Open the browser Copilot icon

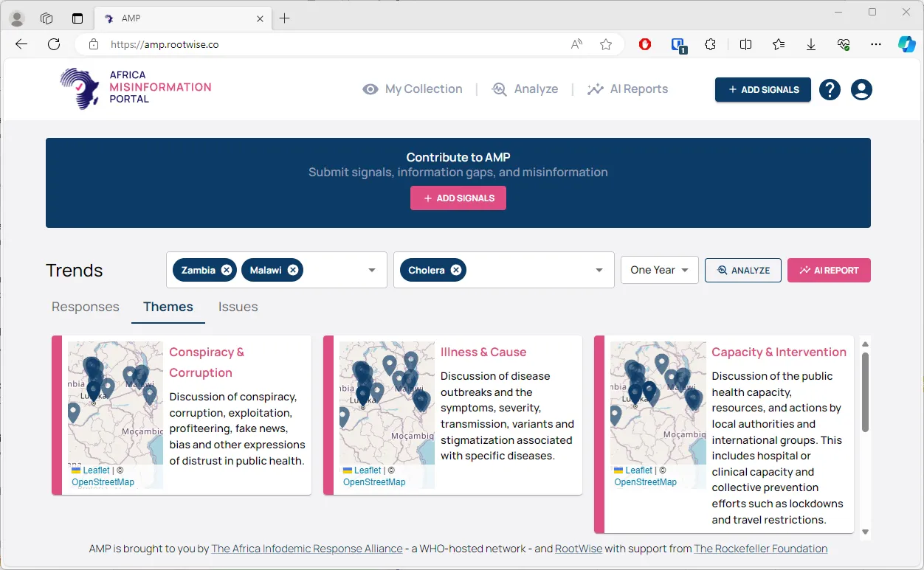[x=907, y=44]
